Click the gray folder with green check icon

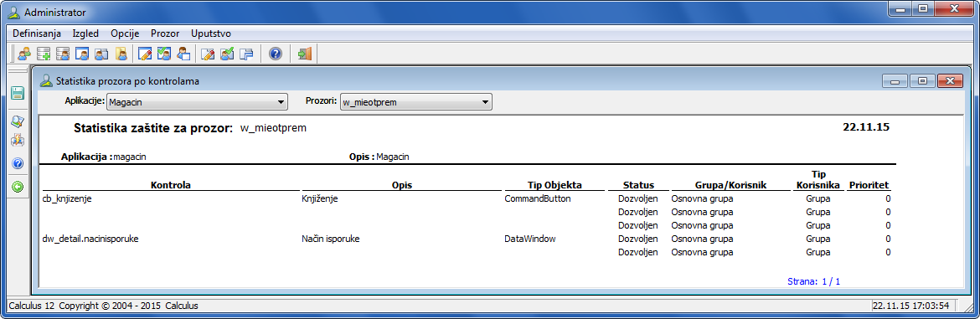[x=227, y=54]
